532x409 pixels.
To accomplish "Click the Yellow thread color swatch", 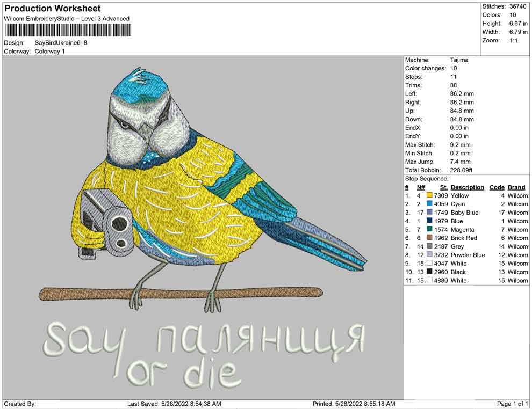I will [429, 196].
